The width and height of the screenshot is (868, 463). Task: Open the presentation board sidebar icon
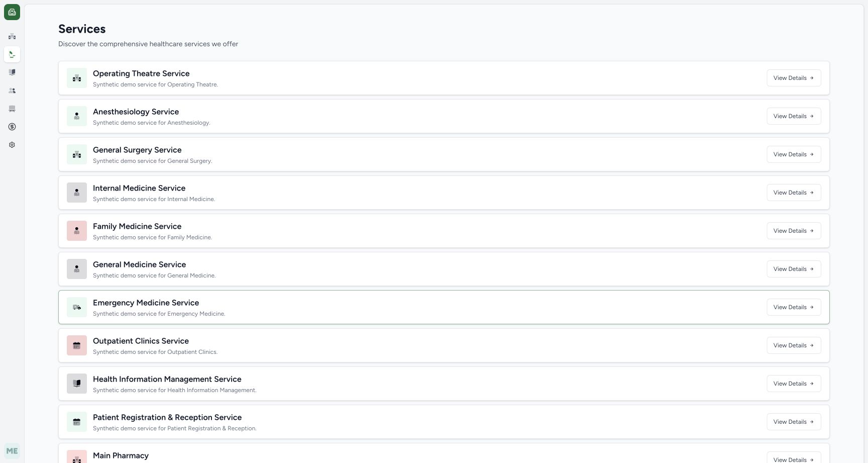point(12,109)
